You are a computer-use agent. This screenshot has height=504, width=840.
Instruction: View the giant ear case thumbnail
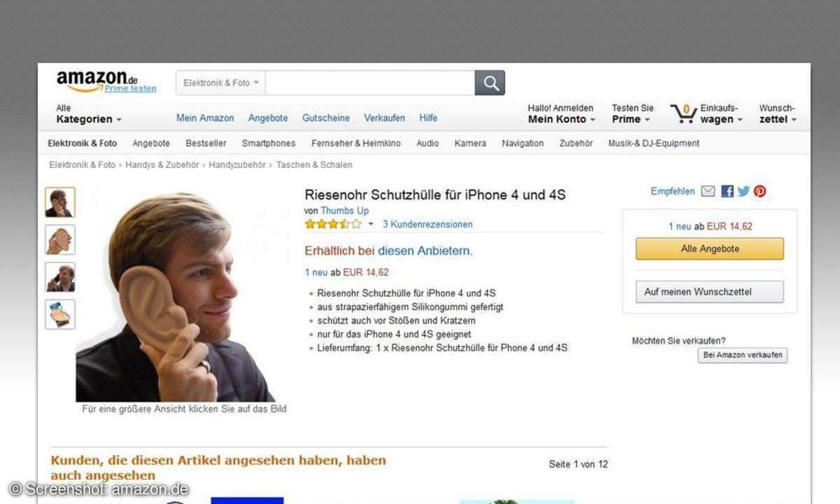[60, 240]
